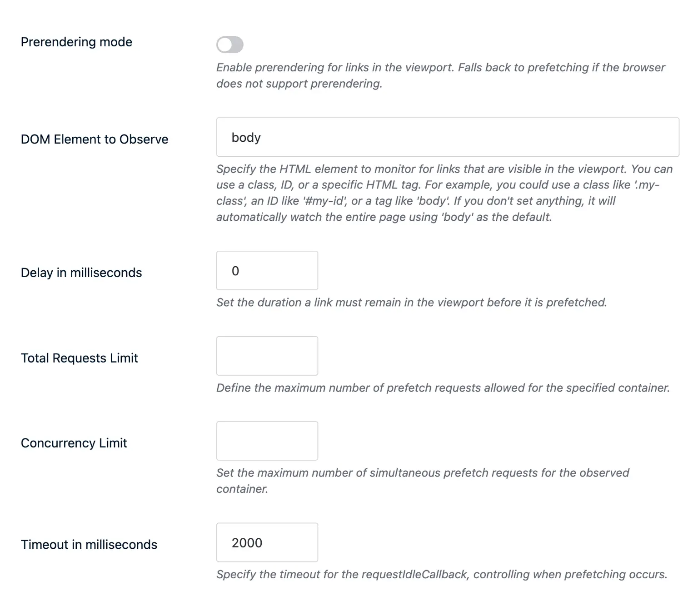Select the Timeout field containing 2000
Viewport: 698px width, 616px height.
click(x=267, y=542)
